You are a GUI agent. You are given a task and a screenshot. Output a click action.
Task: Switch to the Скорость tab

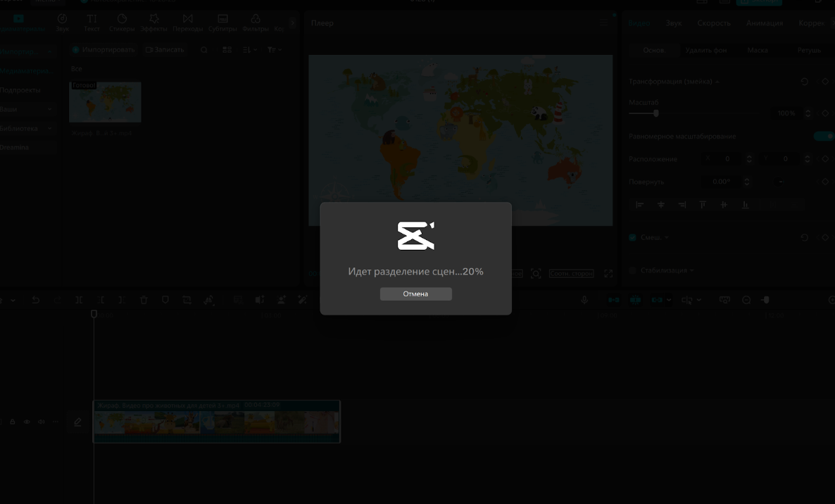point(713,23)
